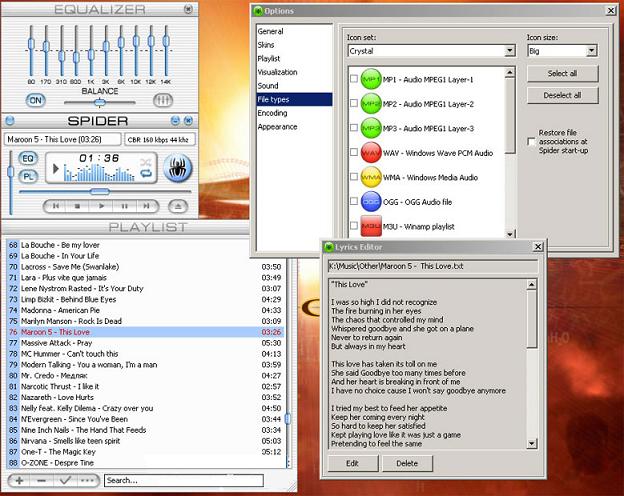Check the M3U file association box
This screenshot has height=496, width=624.
click(353, 226)
